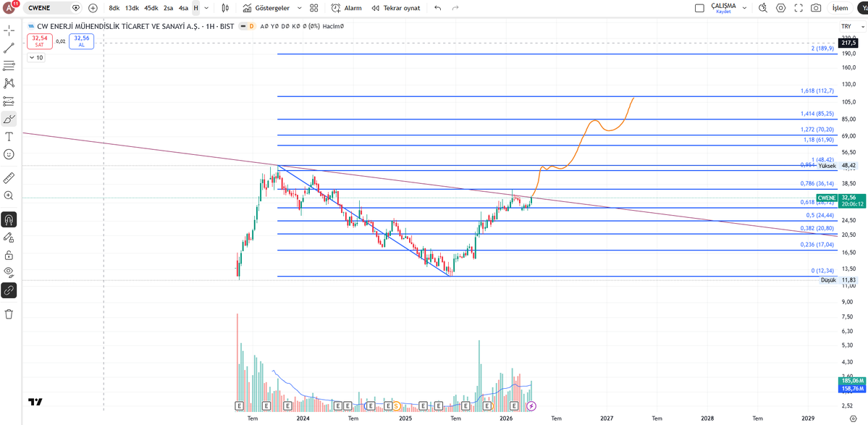
Task: Create an alert with the Alarm button
Action: (346, 8)
